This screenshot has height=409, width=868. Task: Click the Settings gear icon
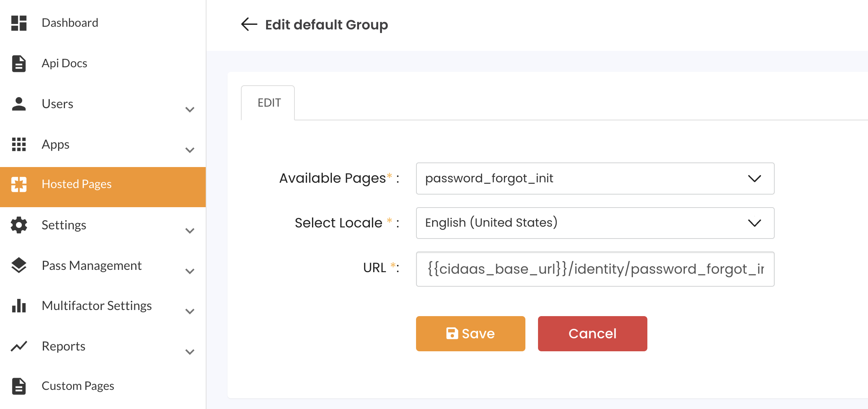pyautogui.click(x=19, y=225)
